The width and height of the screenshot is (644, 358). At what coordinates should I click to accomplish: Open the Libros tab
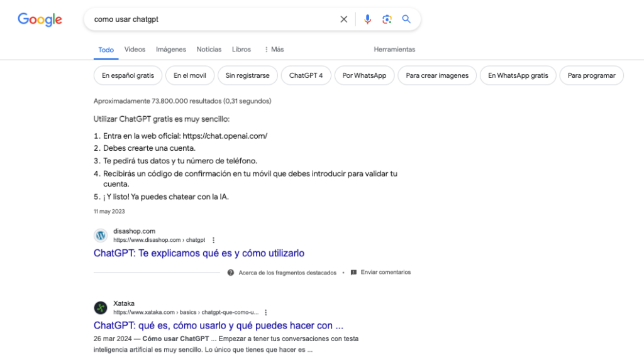click(241, 49)
